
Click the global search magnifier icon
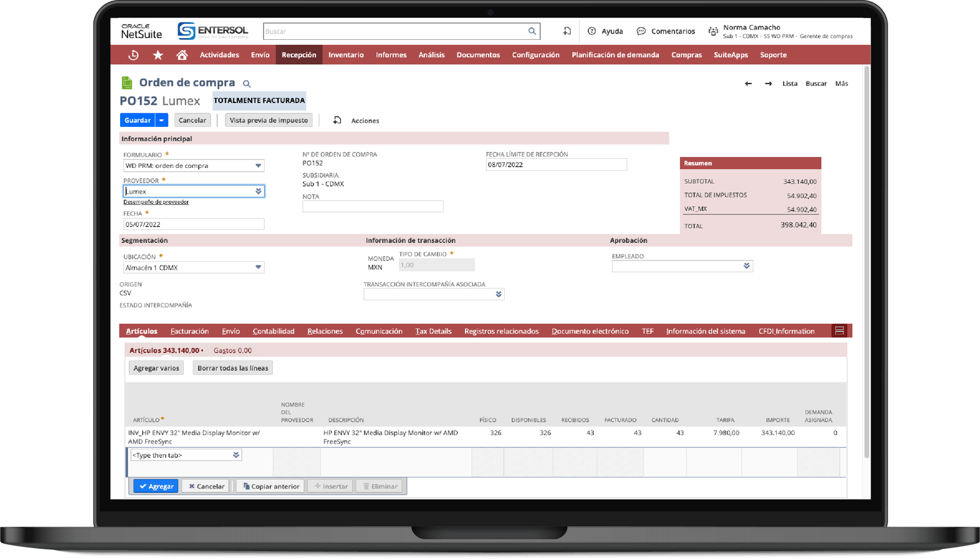(532, 31)
